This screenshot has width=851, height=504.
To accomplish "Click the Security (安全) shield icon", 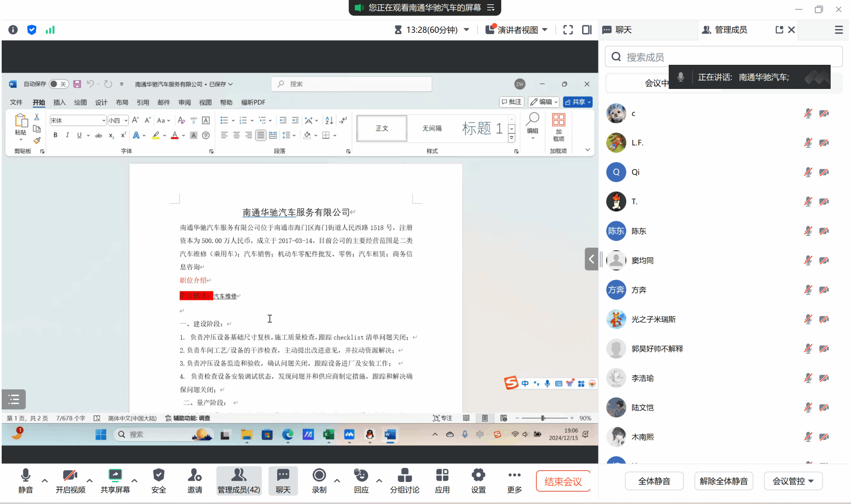I will coord(158,475).
